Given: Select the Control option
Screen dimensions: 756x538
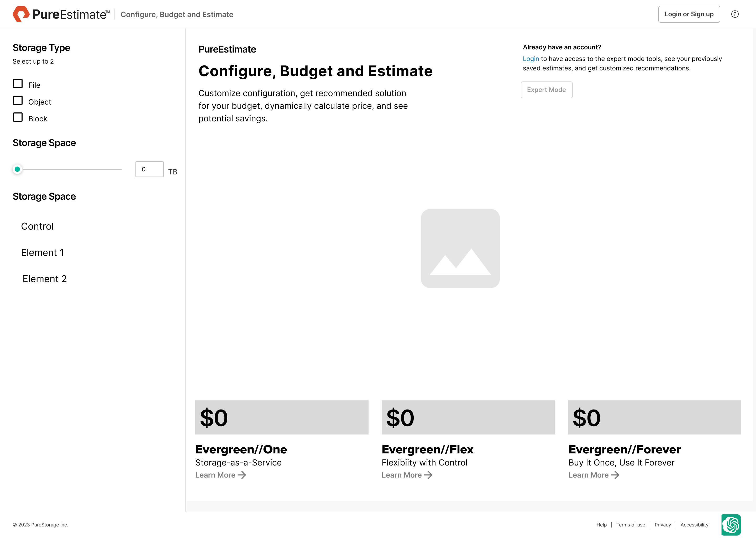Looking at the screenshot, I should point(37,226).
